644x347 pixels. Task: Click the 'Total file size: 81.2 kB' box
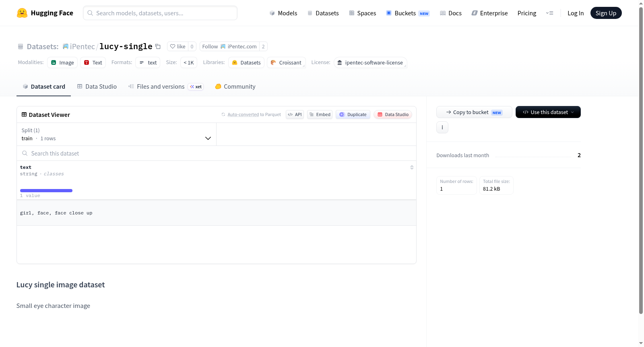[x=496, y=185]
